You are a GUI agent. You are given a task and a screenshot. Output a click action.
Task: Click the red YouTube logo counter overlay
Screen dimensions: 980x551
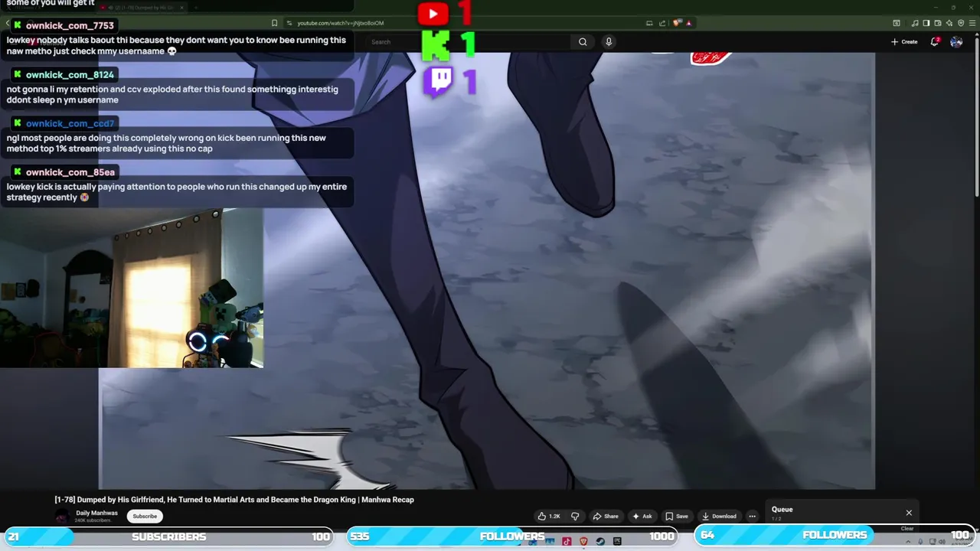click(433, 13)
